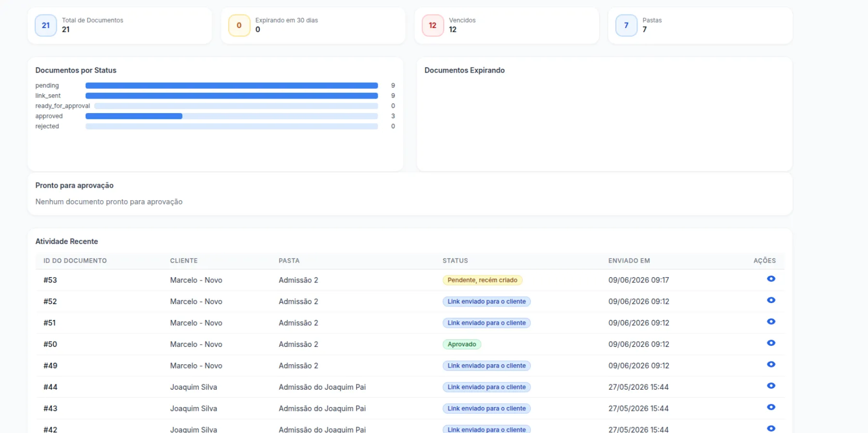This screenshot has height=433, width=868.
Task: View document #43 via eye icon
Action: 771,408
